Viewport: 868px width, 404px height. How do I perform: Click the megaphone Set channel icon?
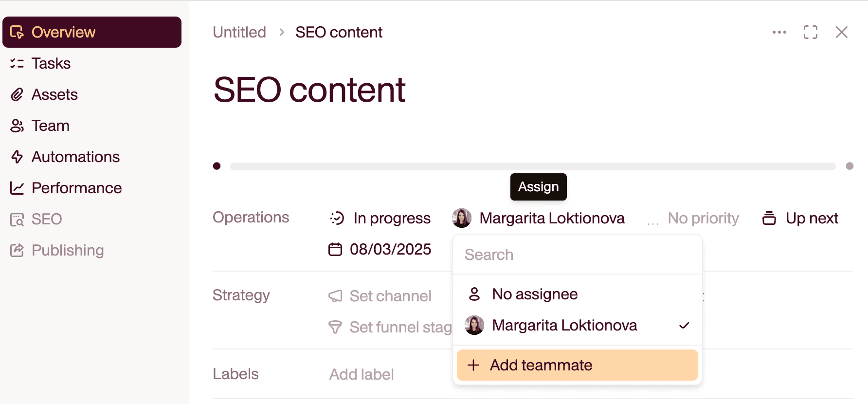click(x=335, y=296)
